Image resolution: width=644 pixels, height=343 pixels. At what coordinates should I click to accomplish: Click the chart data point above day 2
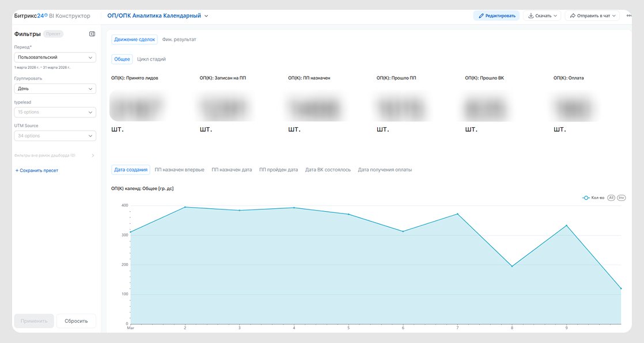coord(185,207)
